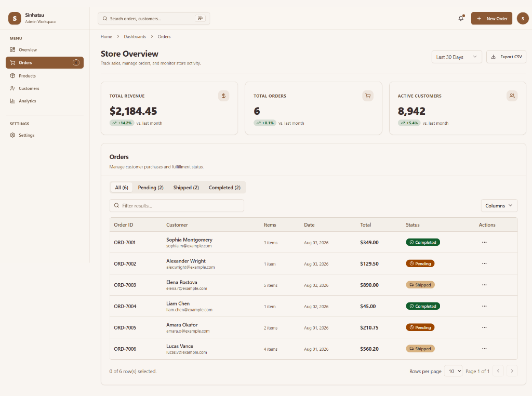Switch to the Pending (2) tab
This screenshot has width=532, height=396.
pyautogui.click(x=151, y=187)
